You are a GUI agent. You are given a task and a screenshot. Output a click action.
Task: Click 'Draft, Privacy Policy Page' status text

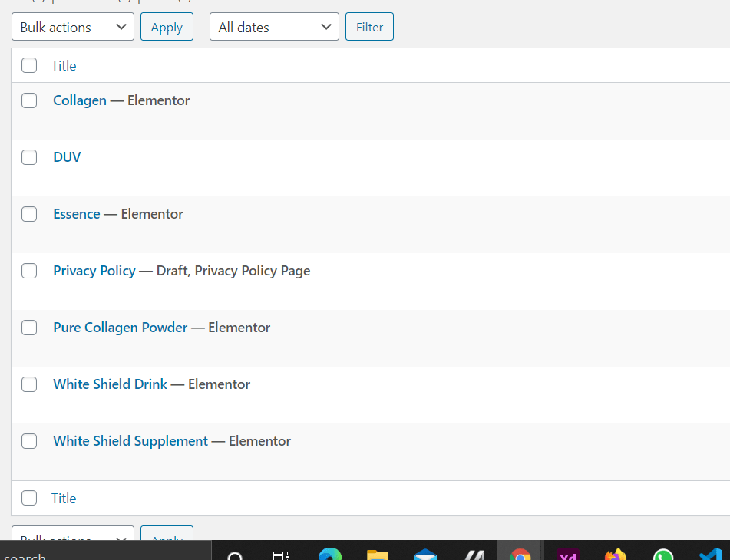(233, 271)
